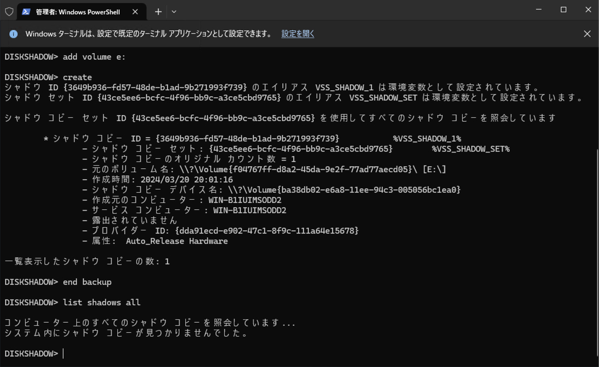Click the 'add volume e:' command line

click(65, 57)
